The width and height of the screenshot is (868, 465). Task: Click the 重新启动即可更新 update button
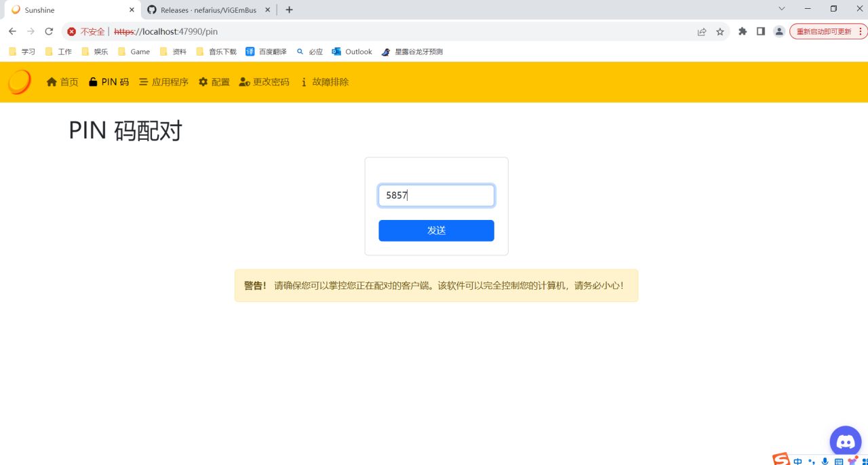tap(823, 31)
